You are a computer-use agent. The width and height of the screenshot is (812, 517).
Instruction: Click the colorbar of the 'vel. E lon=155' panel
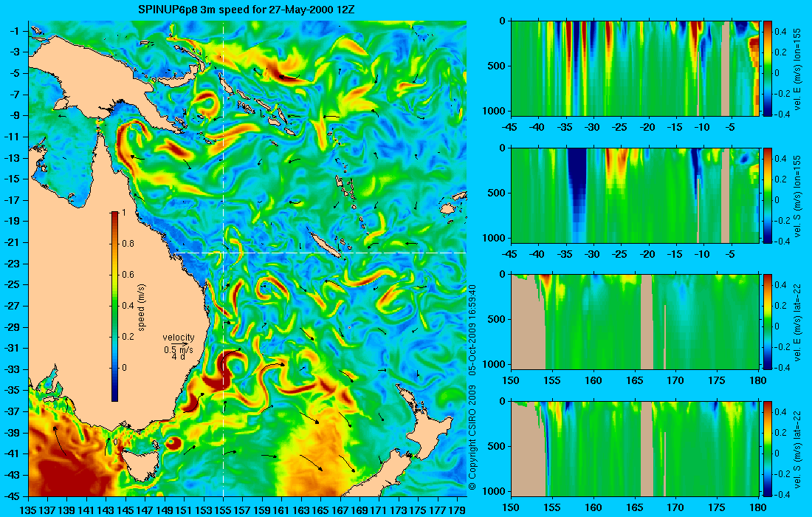[x=767, y=69]
